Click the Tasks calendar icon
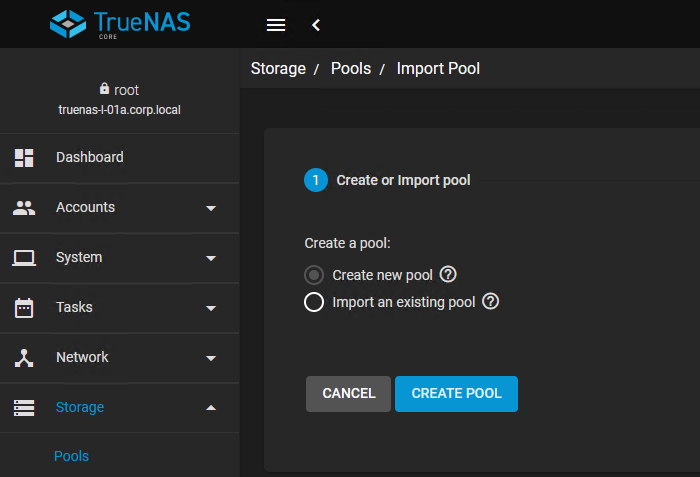700x477 pixels. point(24,308)
